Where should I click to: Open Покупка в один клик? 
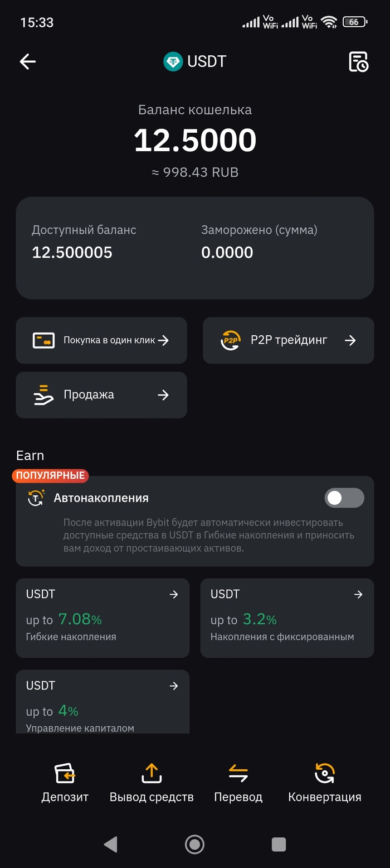[109, 340]
